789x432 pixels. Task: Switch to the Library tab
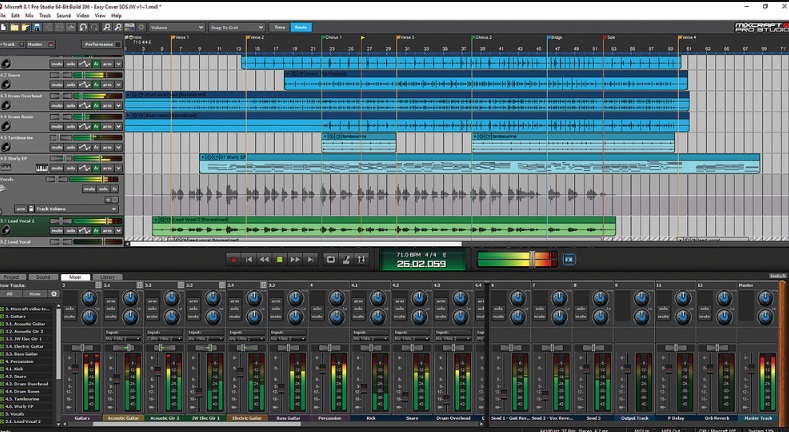point(107,277)
